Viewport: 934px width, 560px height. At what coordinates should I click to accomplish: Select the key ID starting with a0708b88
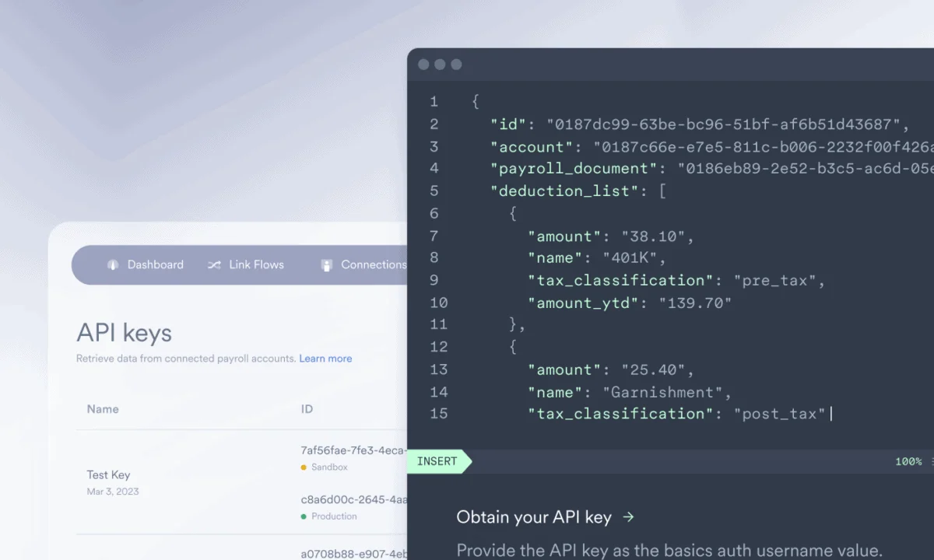pos(353,555)
